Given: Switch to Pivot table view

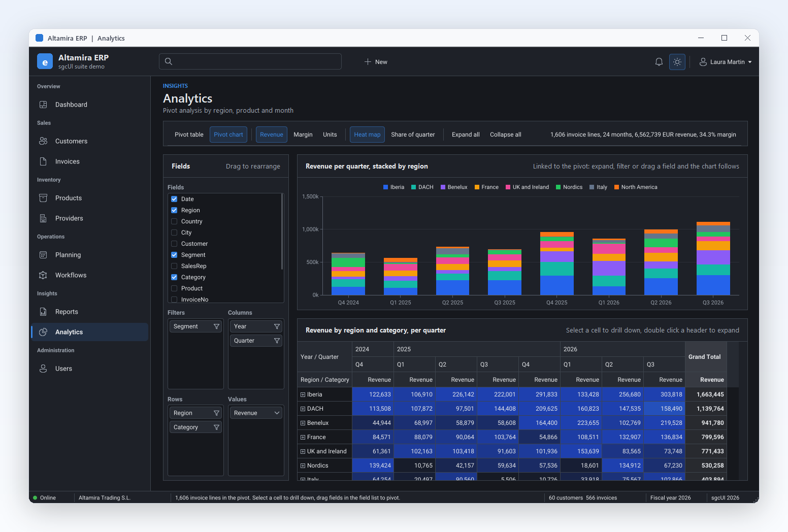Looking at the screenshot, I should (x=189, y=135).
